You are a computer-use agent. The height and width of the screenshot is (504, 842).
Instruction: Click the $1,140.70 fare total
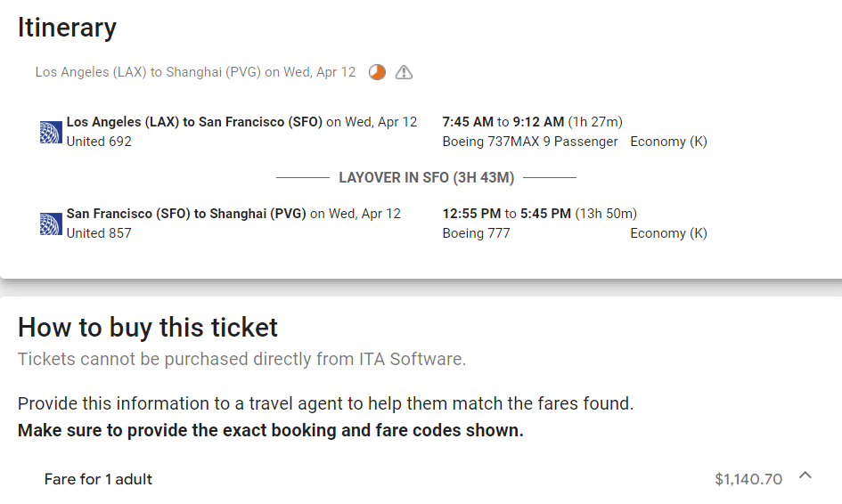point(748,479)
